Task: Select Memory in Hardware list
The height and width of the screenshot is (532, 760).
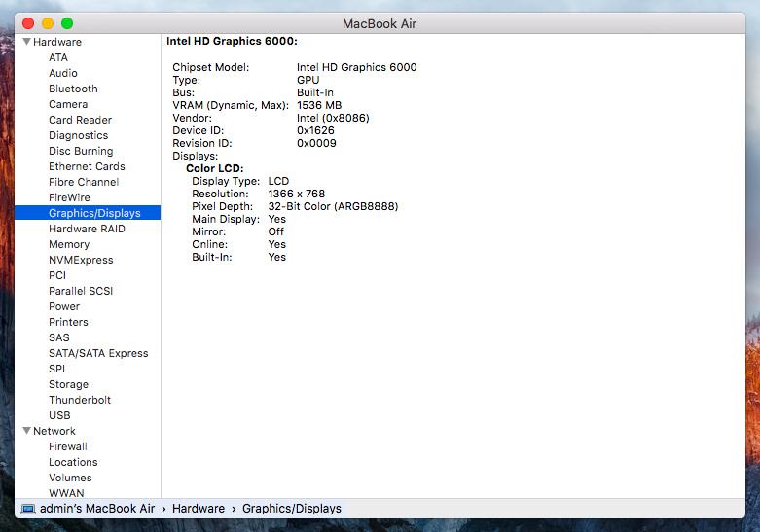Action: pos(69,244)
